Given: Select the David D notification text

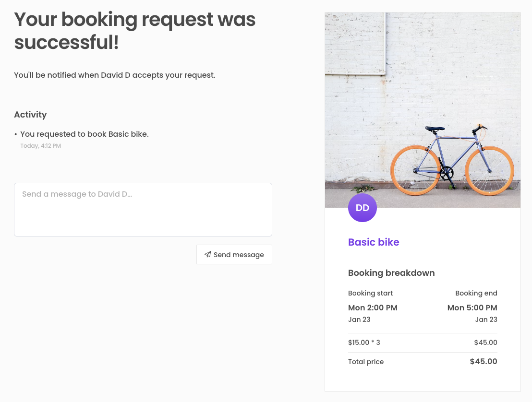Looking at the screenshot, I should (115, 75).
